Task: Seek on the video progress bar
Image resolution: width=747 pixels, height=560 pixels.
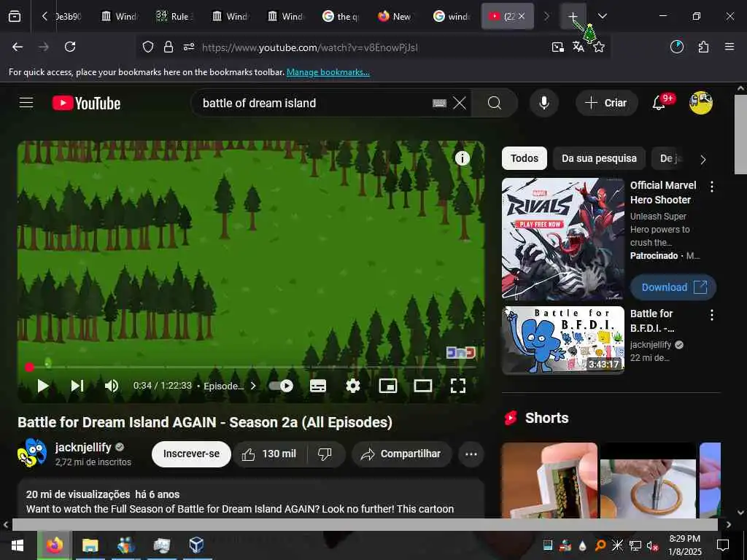Action: click(251, 367)
